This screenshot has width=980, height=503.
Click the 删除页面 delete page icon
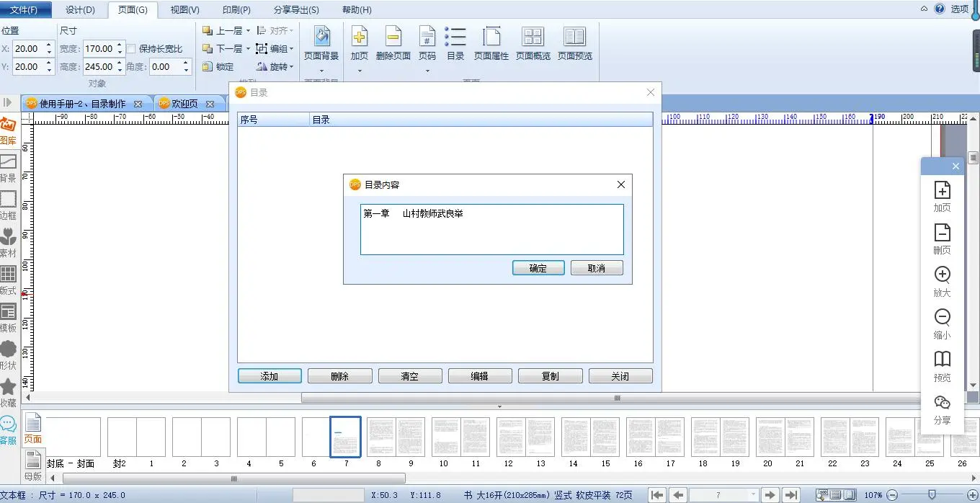[393, 43]
